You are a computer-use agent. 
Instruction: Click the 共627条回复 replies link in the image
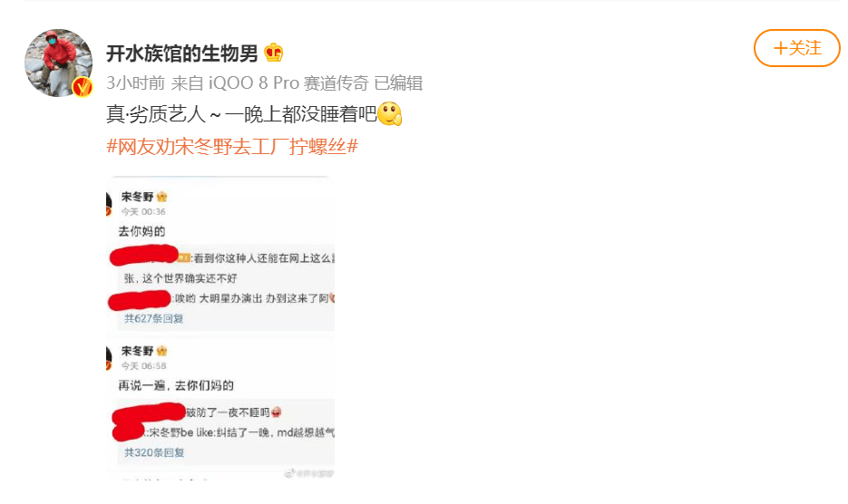(153, 318)
